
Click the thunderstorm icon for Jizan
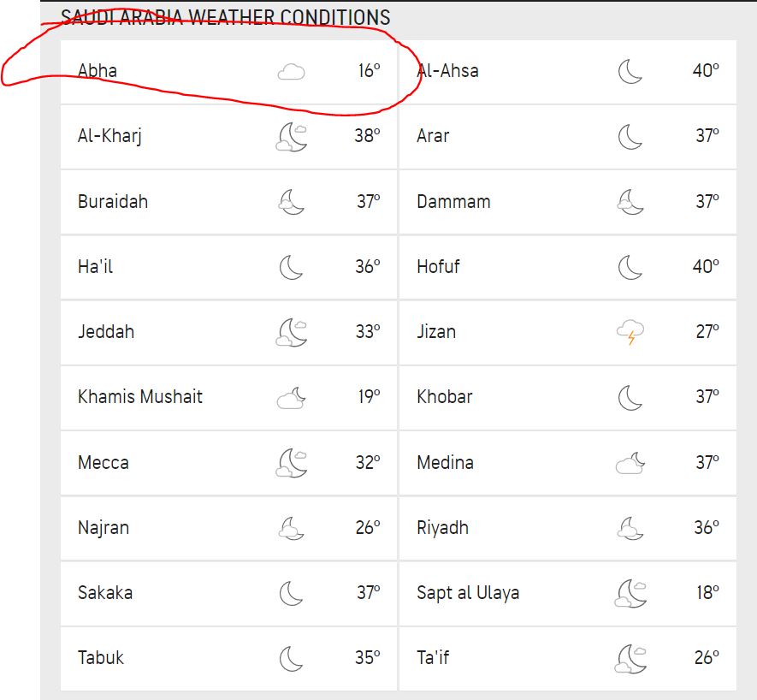click(630, 332)
